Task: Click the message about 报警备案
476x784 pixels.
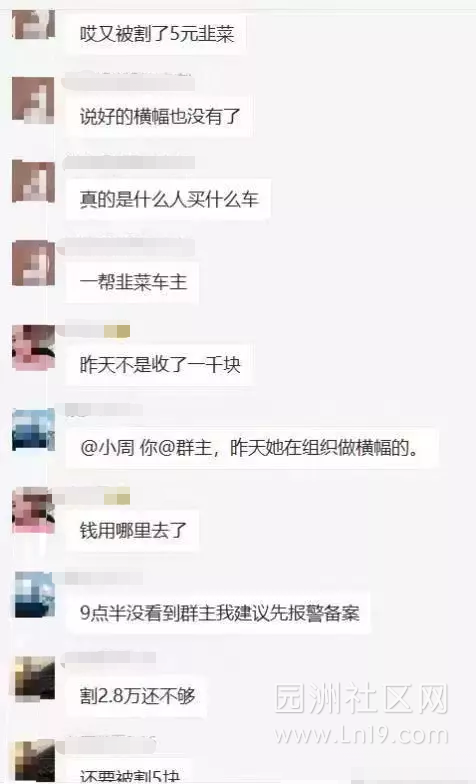Action: point(219,613)
